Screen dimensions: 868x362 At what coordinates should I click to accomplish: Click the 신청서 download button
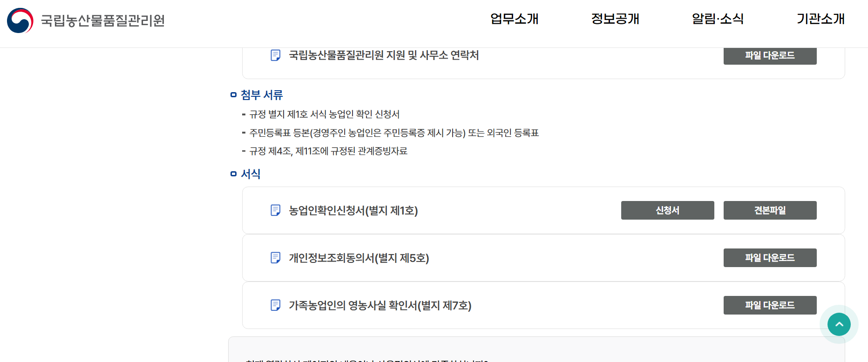[667, 210]
